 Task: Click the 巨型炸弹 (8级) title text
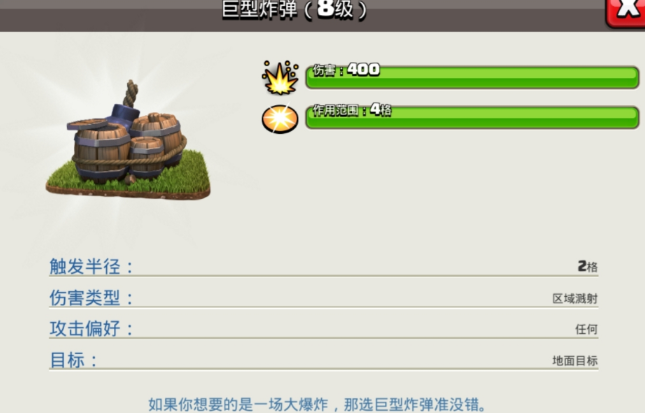pyautogui.click(x=294, y=9)
